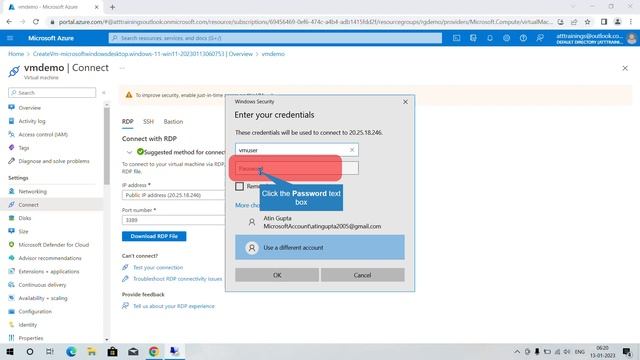
Task: Open Azure portal settings gear
Action: coord(507,38)
